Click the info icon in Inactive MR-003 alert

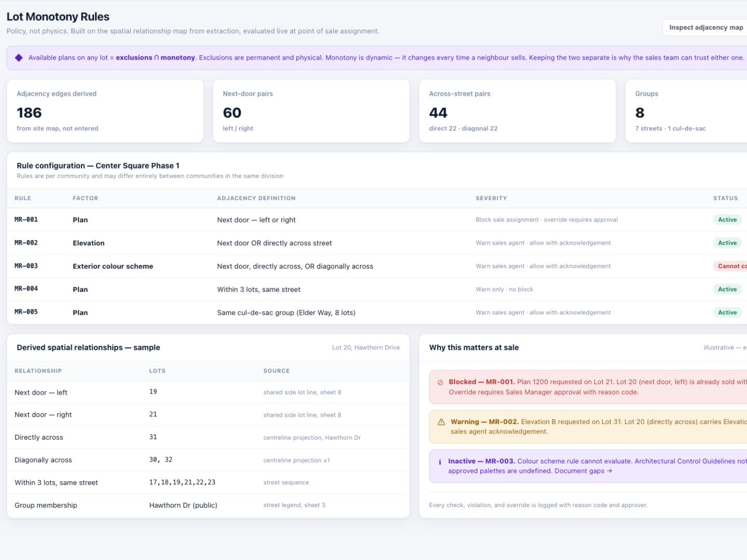click(440, 462)
